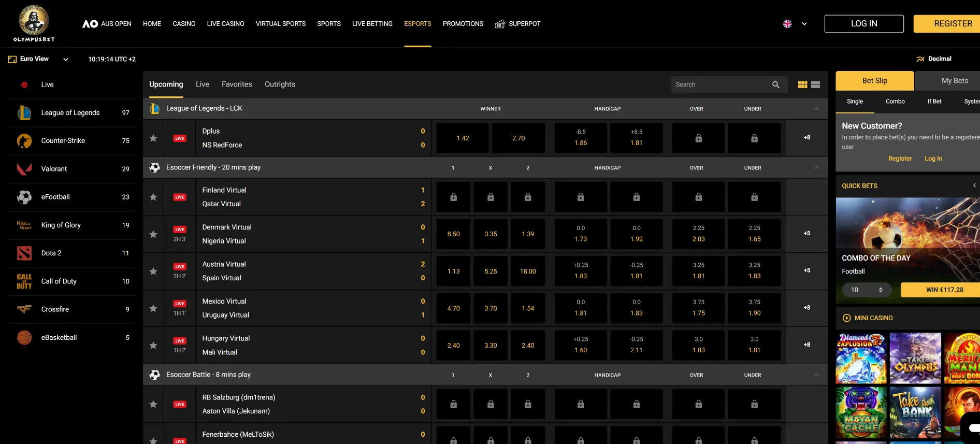Switch to the Outrights tab

[280, 84]
